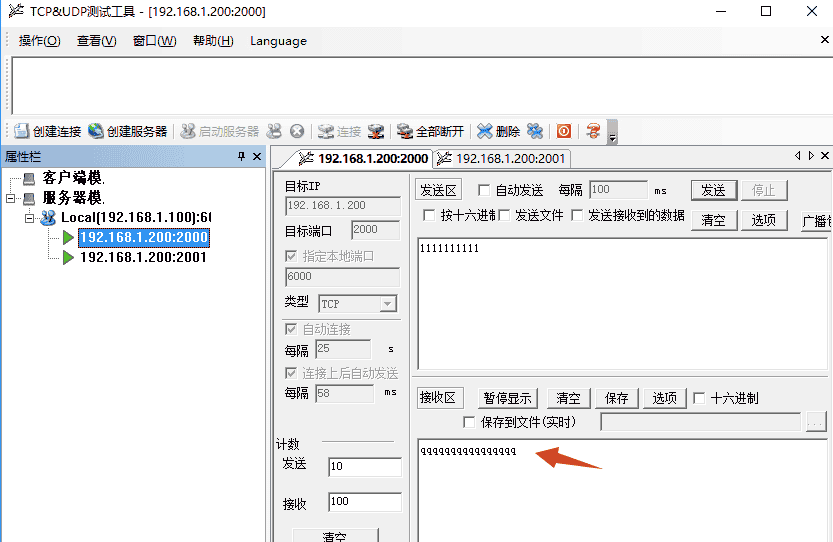Toggle the 连接上后自动发送 checkbox
Viewport: 833px width, 542px height.
tap(291, 373)
